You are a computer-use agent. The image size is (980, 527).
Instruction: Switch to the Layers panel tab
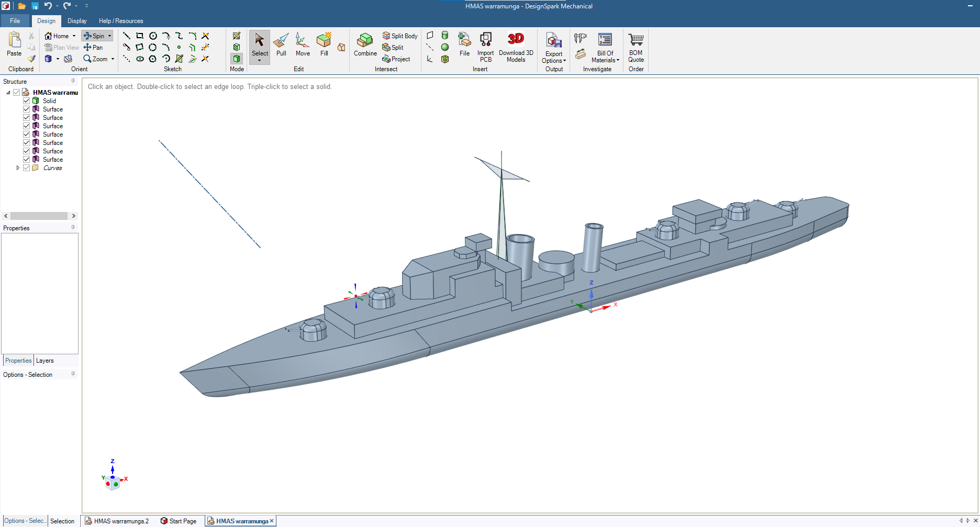point(44,361)
